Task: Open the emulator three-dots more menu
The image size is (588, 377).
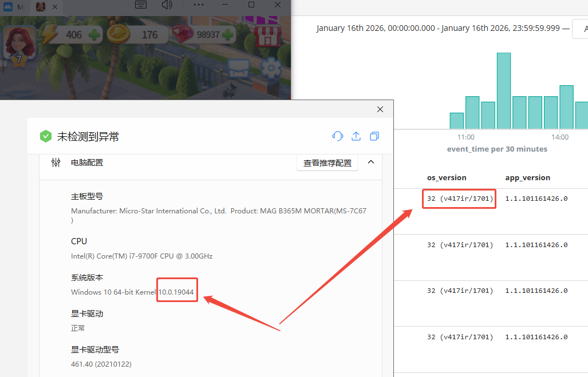Action: (x=199, y=5)
